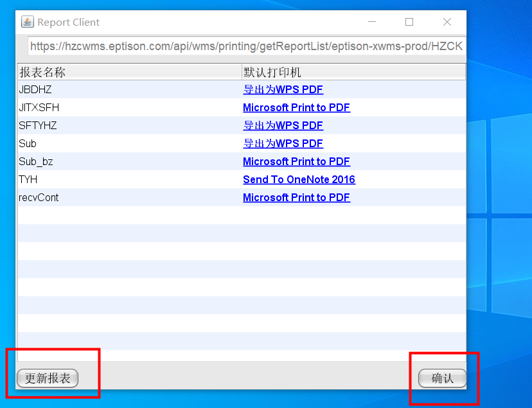The width and height of the screenshot is (532, 408).
Task: Select the TYH report name cell
Action: click(x=28, y=180)
